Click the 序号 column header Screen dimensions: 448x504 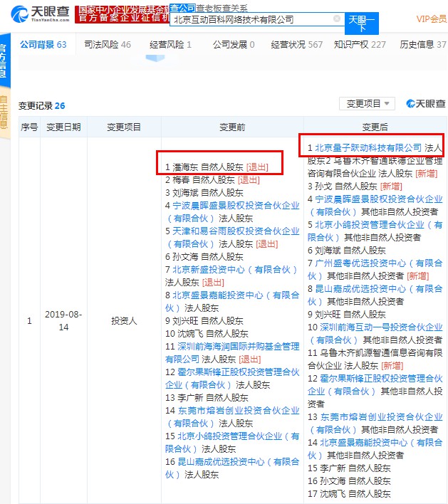click(29, 127)
